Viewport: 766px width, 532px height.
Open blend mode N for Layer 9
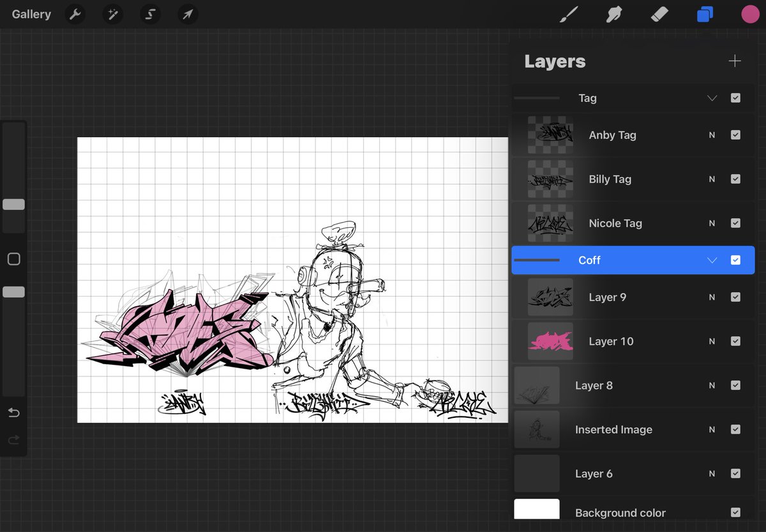pos(712,297)
